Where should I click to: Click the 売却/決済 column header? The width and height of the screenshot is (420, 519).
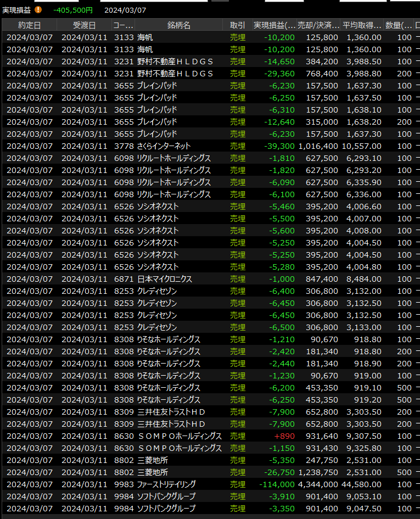tap(318, 25)
